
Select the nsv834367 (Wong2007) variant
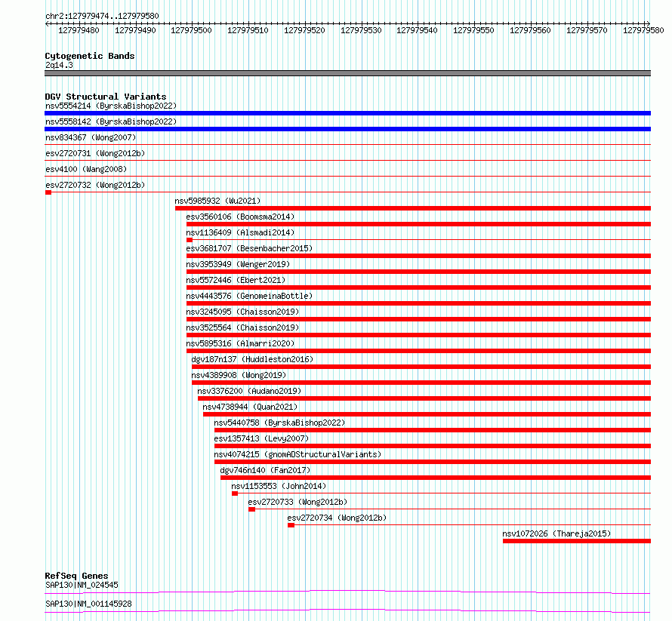tap(91, 137)
